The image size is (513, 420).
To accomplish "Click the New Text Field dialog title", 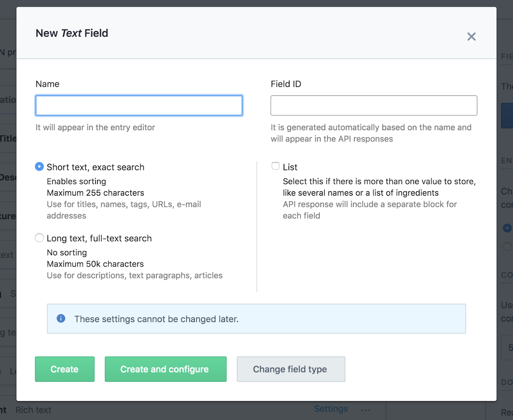I will coord(72,33).
